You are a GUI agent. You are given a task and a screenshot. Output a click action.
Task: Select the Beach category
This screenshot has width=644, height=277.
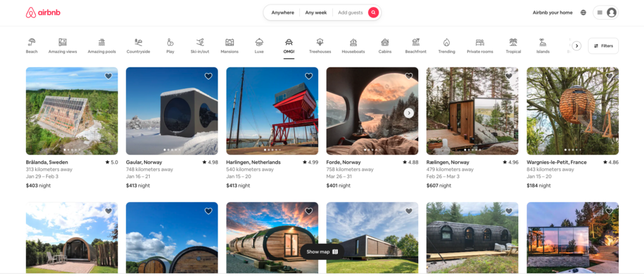point(31,45)
